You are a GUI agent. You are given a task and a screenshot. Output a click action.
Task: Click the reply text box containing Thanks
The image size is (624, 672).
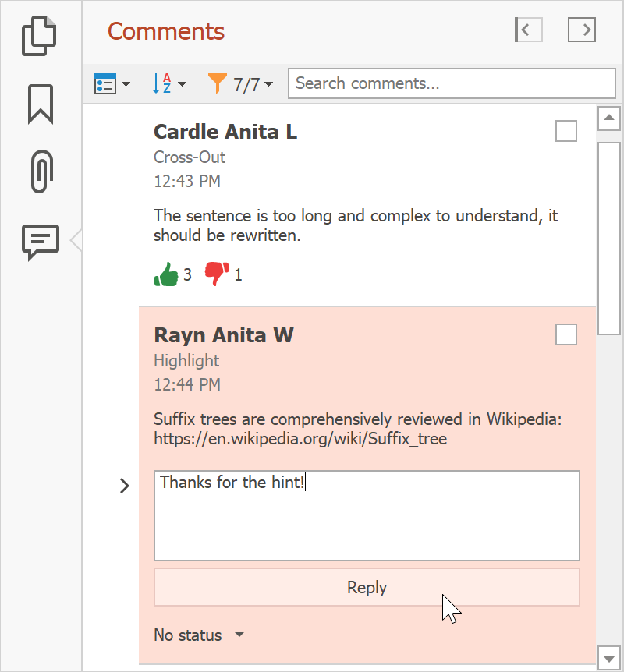pyautogui.click(x=367, y=515)
